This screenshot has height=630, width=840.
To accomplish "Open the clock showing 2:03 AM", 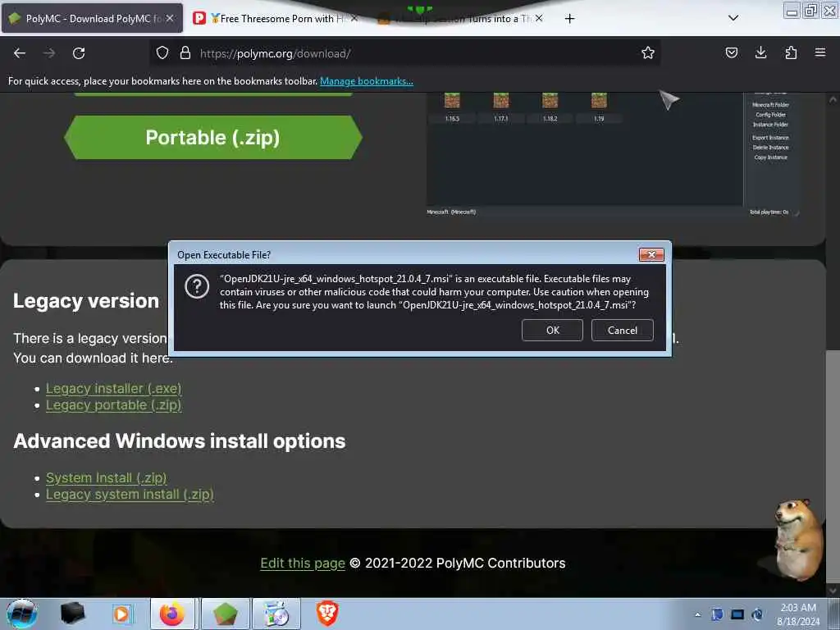I will click(798, 614).
